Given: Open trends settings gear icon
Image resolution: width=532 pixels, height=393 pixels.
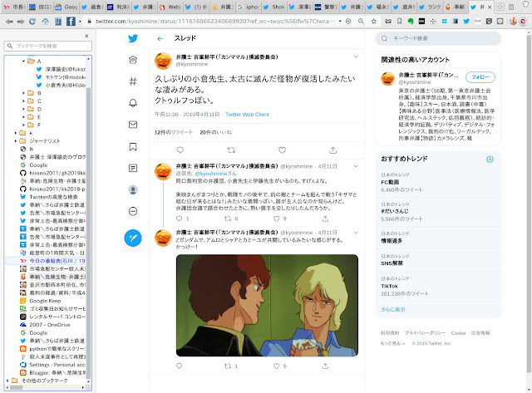Looking at the screenshot, I should coord(490,159).
